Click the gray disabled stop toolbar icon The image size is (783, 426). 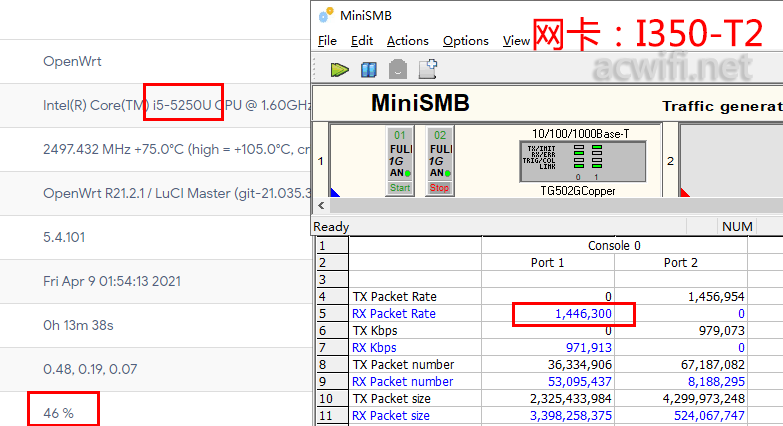pos(397,69)
